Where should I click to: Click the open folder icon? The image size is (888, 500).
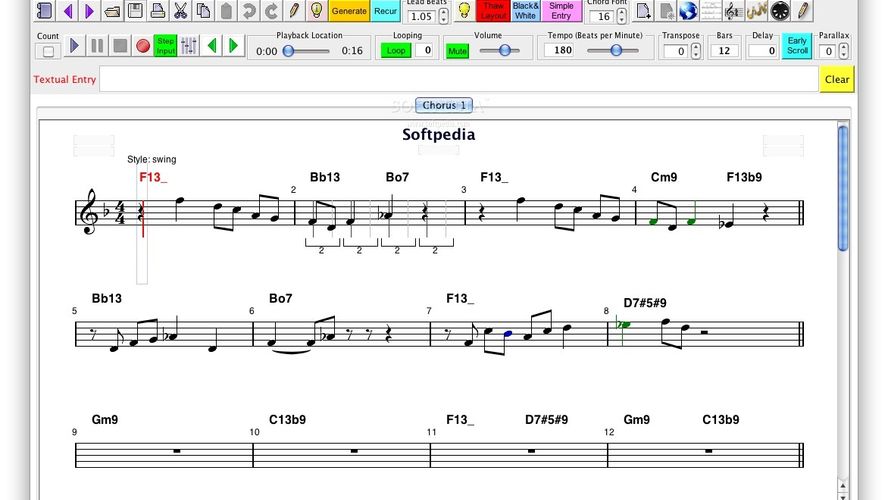112,11
